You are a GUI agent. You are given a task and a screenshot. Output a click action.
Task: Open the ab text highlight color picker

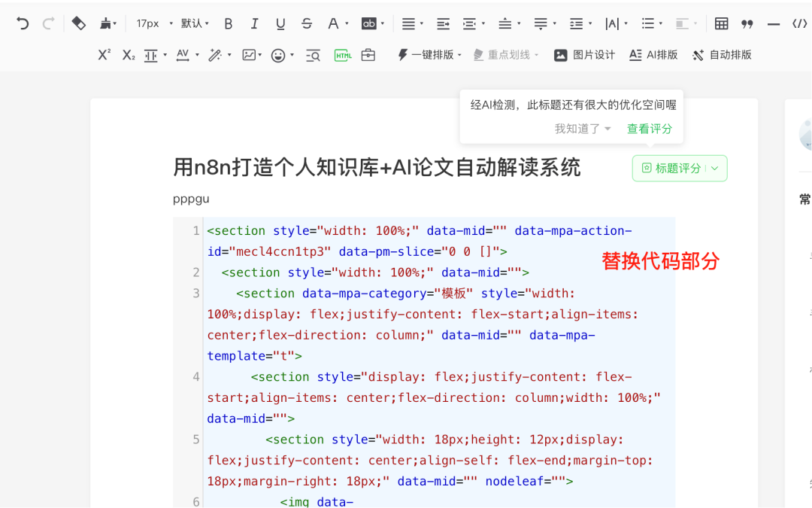tap(368, 23)
